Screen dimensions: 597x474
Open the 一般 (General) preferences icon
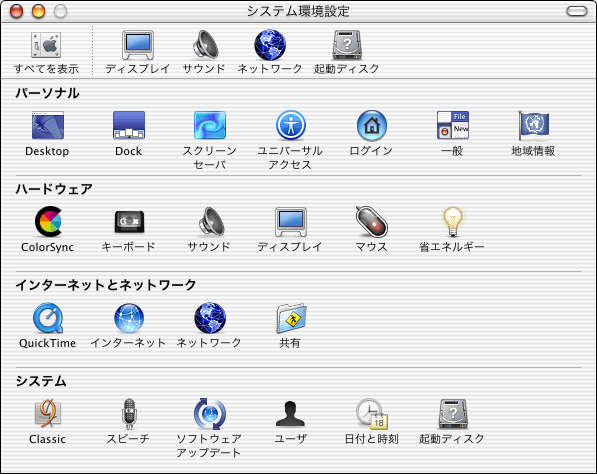tap(453, 125)
